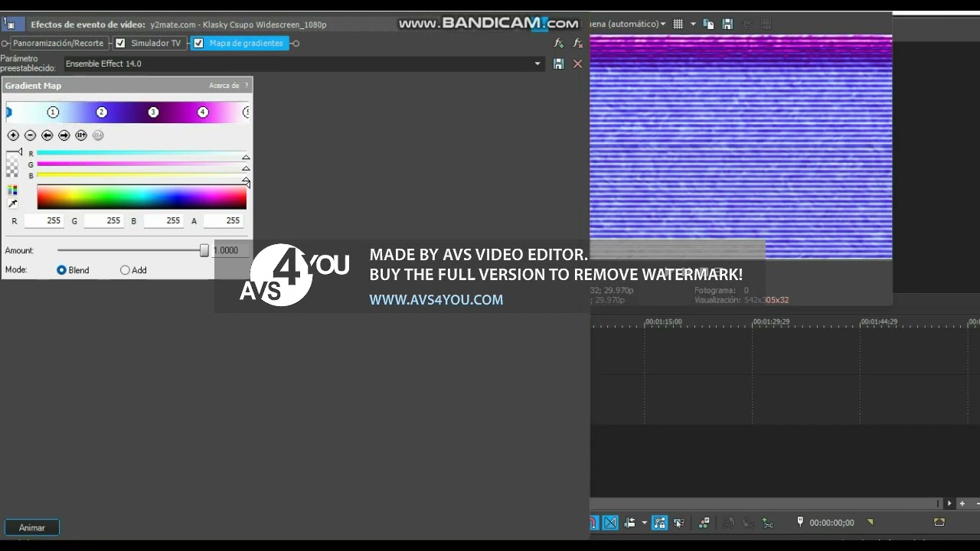Pick a color with the eyedropper tool
This screenshot has height=551, width=980.
pyautogui.click(x=12, y=204)
